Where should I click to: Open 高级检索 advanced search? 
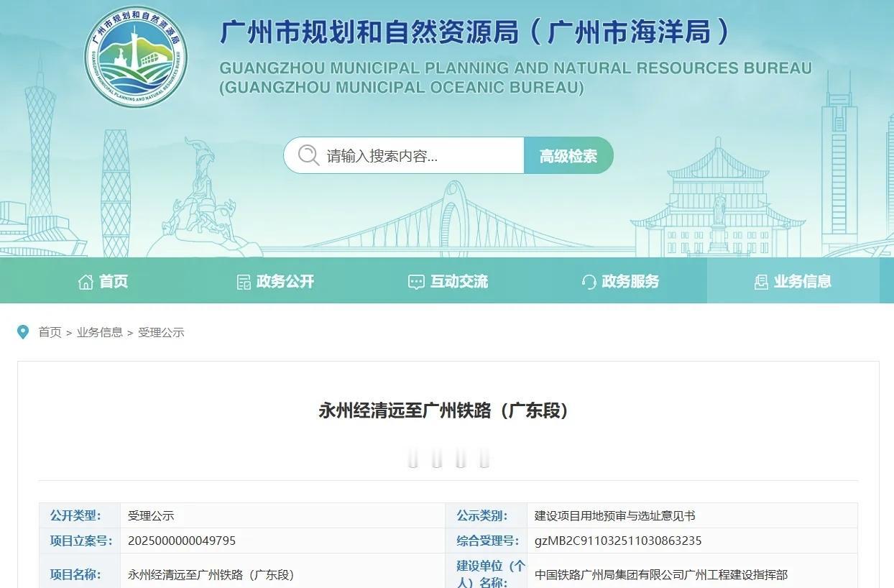click(x=568, y=155)
